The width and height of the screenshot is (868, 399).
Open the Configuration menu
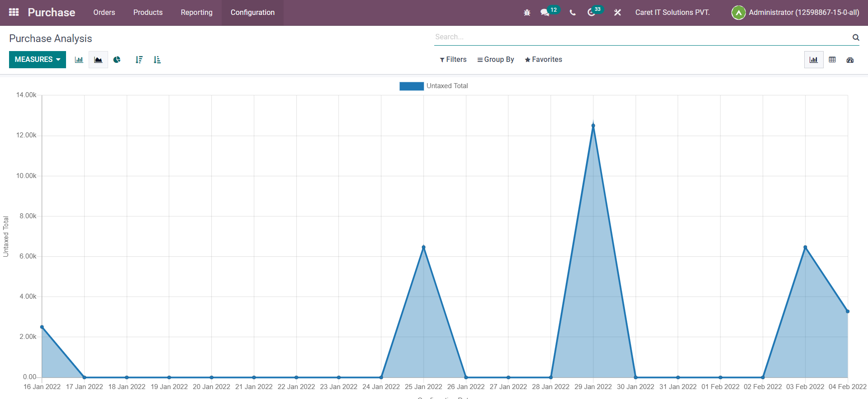(x=252, y=13)
